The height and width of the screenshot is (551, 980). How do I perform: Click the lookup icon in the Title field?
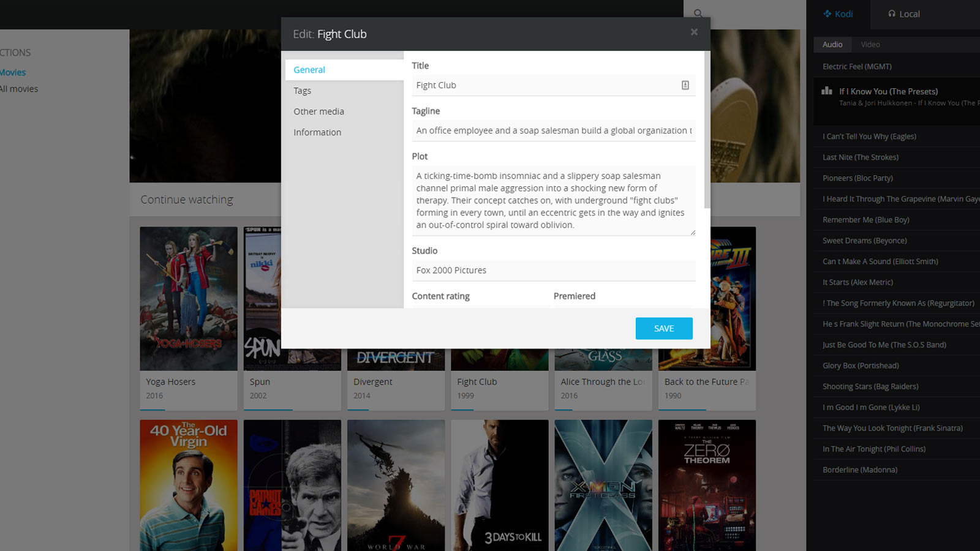[685, 85]
